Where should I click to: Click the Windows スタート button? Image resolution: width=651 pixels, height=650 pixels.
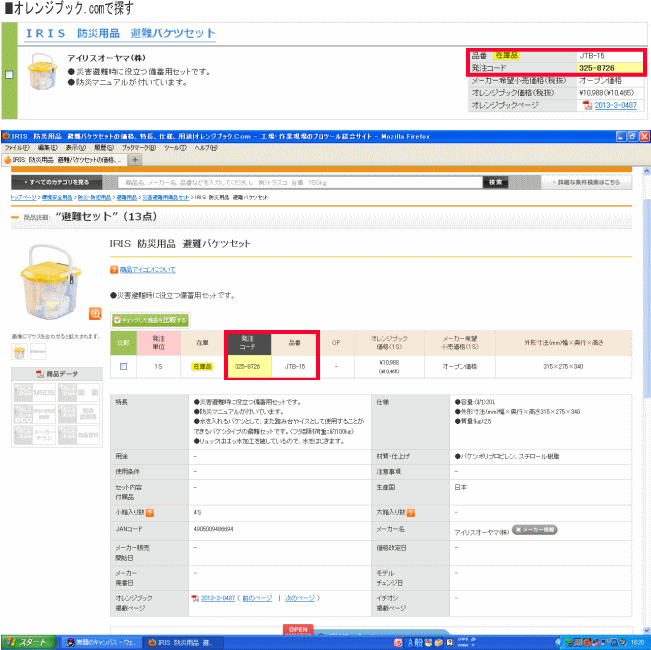[x=28, y=642]
